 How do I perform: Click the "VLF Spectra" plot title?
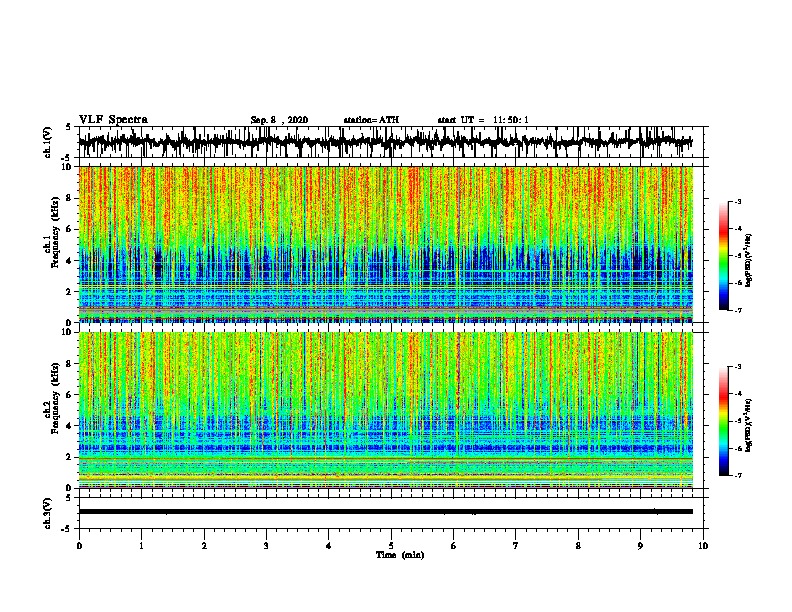point(113,120)
